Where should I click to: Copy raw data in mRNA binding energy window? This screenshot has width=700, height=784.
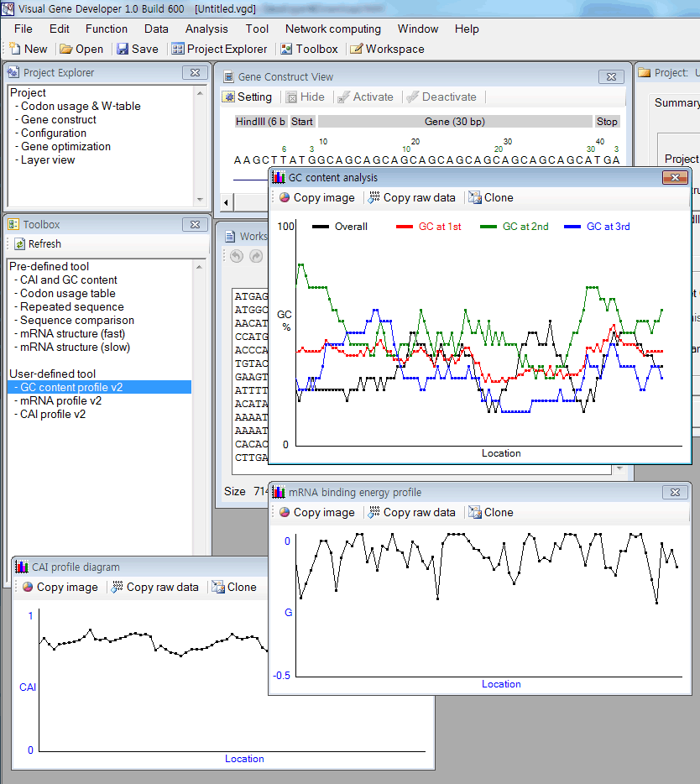(x=411, y=513)
